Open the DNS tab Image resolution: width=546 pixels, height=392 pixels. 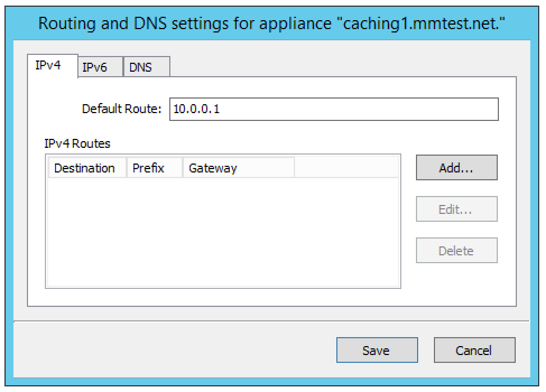point(147,67)
